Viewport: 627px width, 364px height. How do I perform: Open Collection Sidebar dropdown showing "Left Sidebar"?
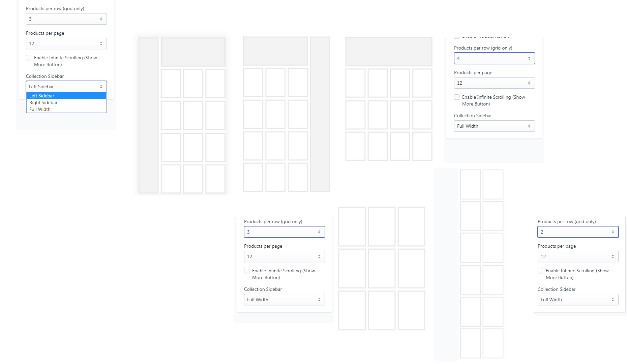click(66, 87)
